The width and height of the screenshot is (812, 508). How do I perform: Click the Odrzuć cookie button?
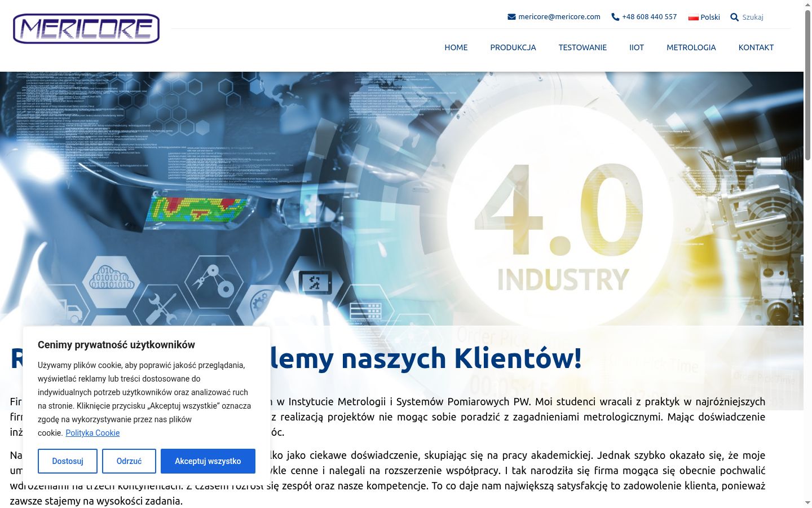point(129,461)
